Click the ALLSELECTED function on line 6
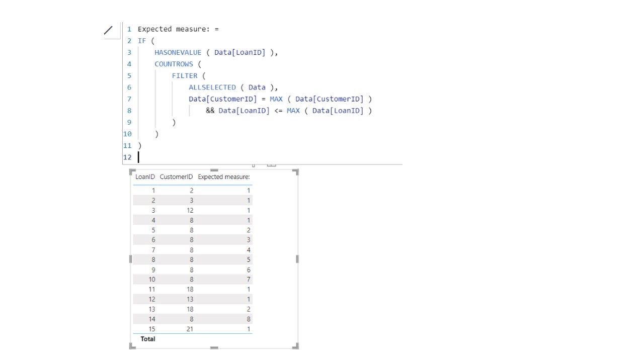The height and width of the screenshot is (362, 644). (212, 87)
